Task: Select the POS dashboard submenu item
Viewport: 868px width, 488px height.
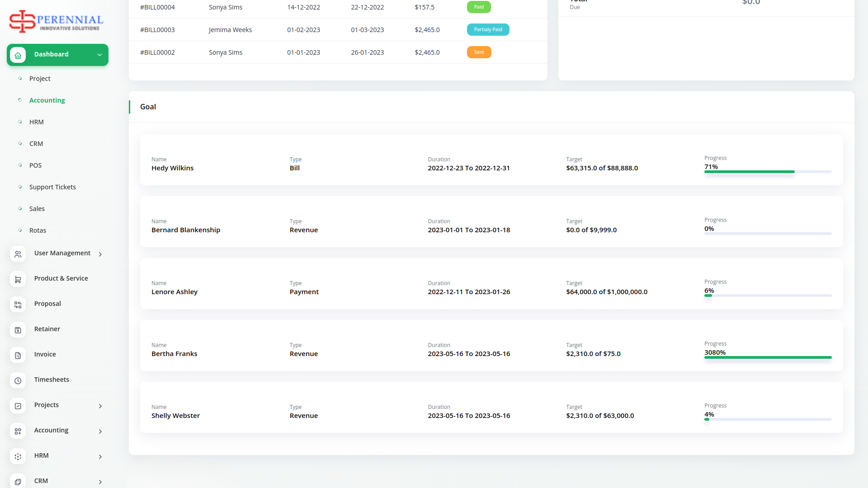Action: (35, 165)
